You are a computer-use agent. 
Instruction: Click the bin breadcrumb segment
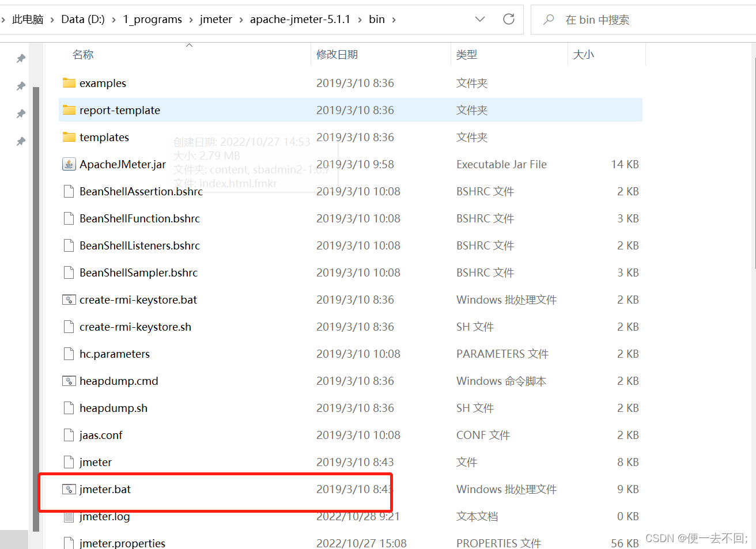(377, 20)
